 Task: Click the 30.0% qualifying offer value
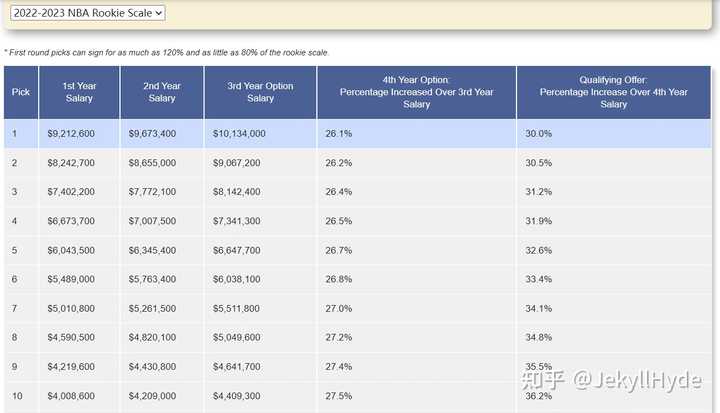click(539, 134)
